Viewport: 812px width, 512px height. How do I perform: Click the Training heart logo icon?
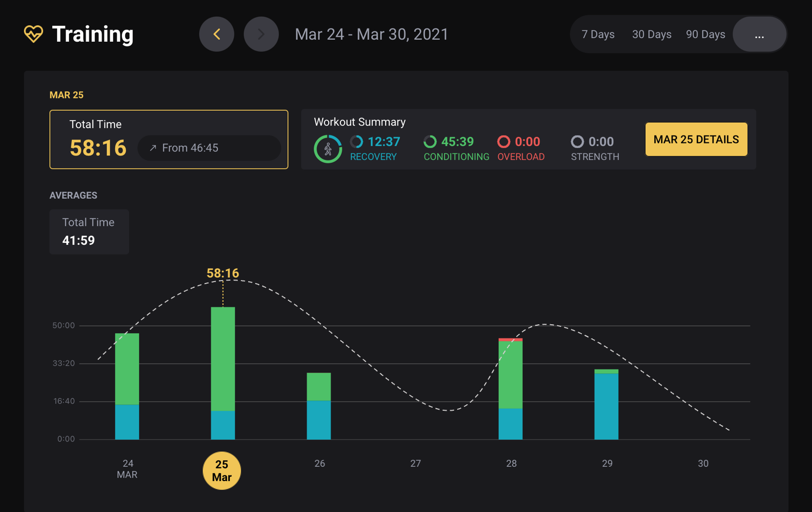[x=33, y=34]
